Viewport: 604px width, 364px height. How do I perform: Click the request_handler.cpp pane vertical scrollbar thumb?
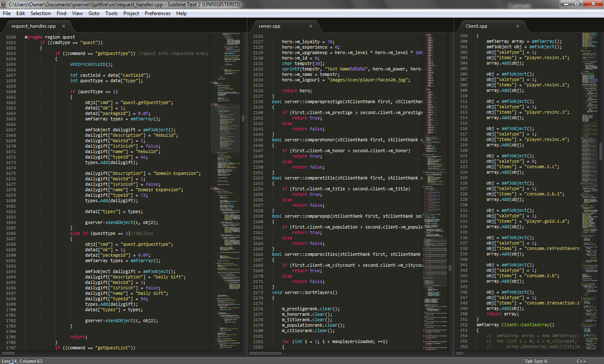click(x=243, y=118)
